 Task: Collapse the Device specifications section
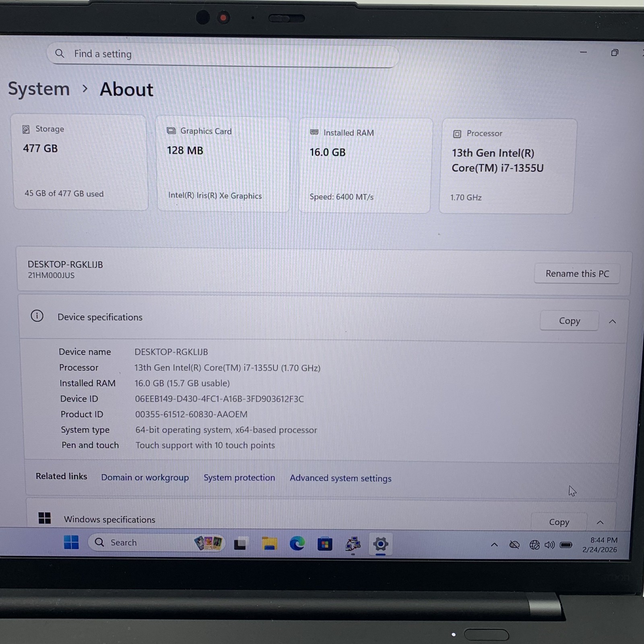[612, 321]
